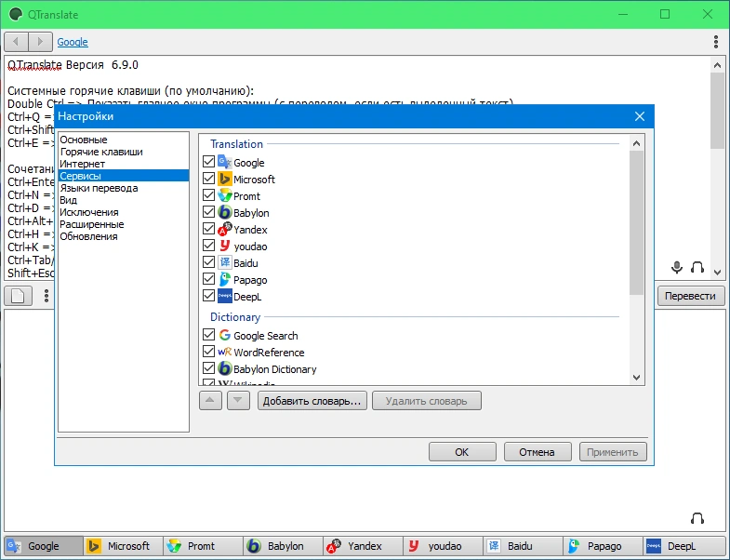Go forward with the right arrow button
The width and height of the screenshot is (730, 560).
[x=41, y=42]
